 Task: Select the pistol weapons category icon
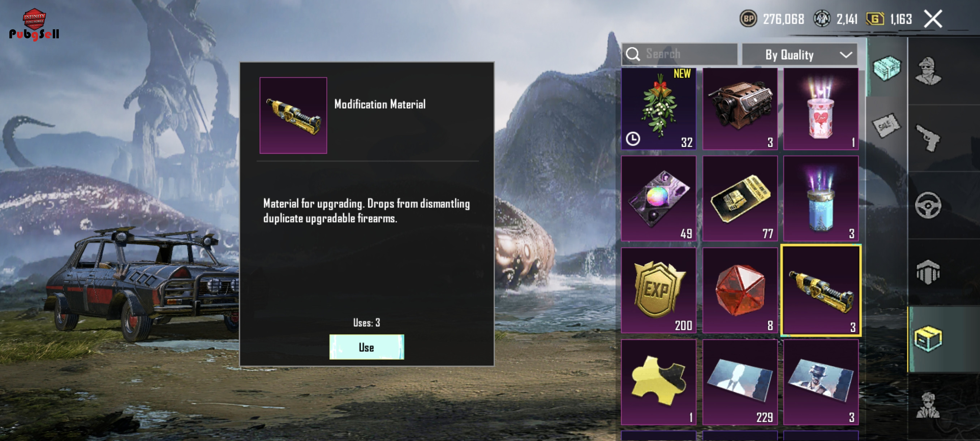pyautogui.click(x=928, y=138)
